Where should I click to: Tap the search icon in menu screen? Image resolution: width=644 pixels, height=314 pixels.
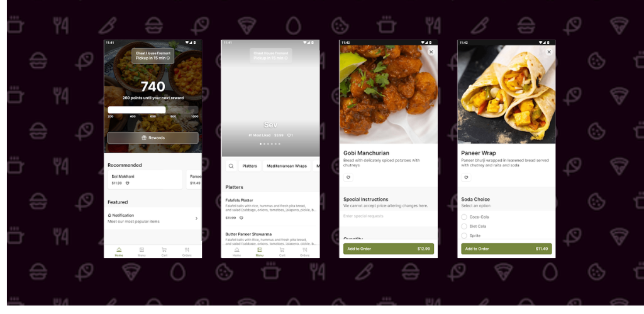231,166
